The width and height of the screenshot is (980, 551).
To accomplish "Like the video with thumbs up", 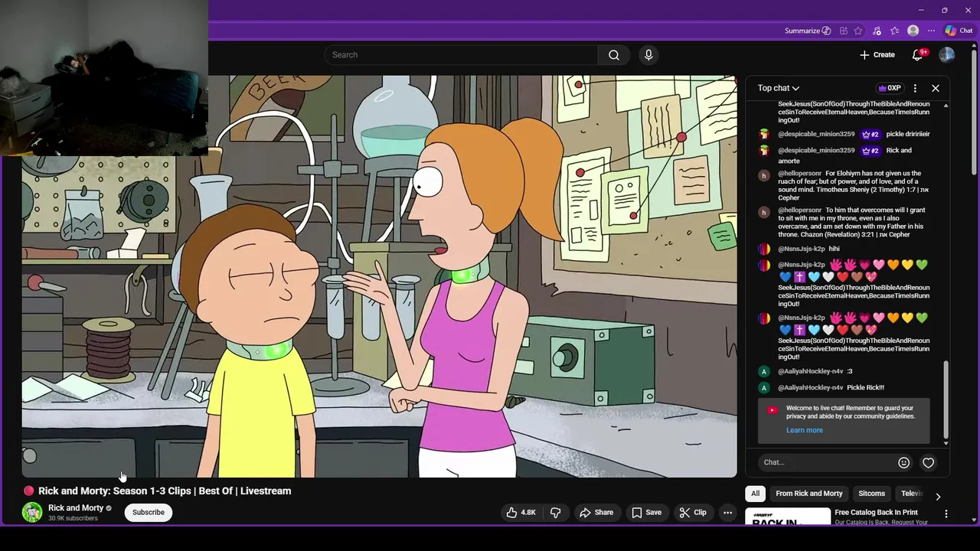I will pos(521,513).
